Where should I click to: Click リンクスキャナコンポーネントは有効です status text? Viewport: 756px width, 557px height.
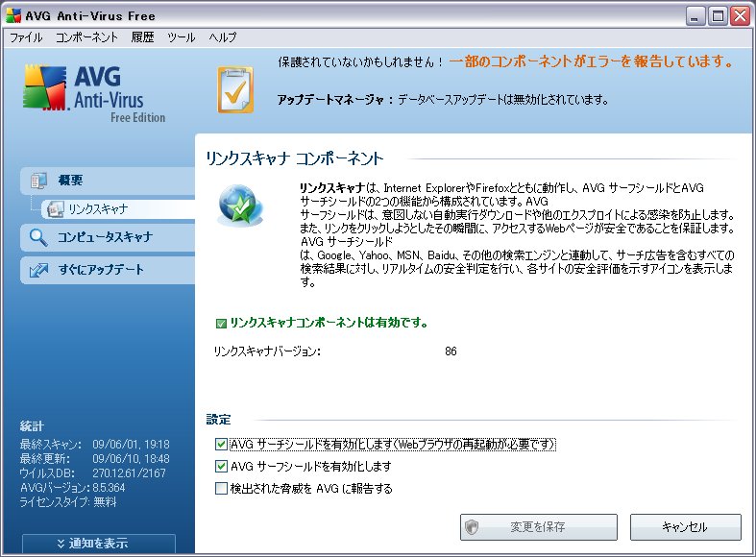coord(329,323)
